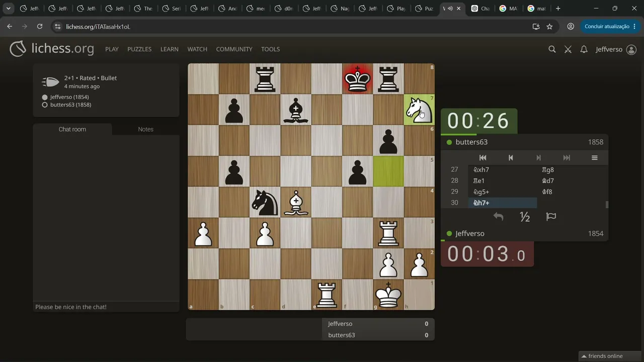
Task: Select the white rook on e1
Action: click(327, 294)
